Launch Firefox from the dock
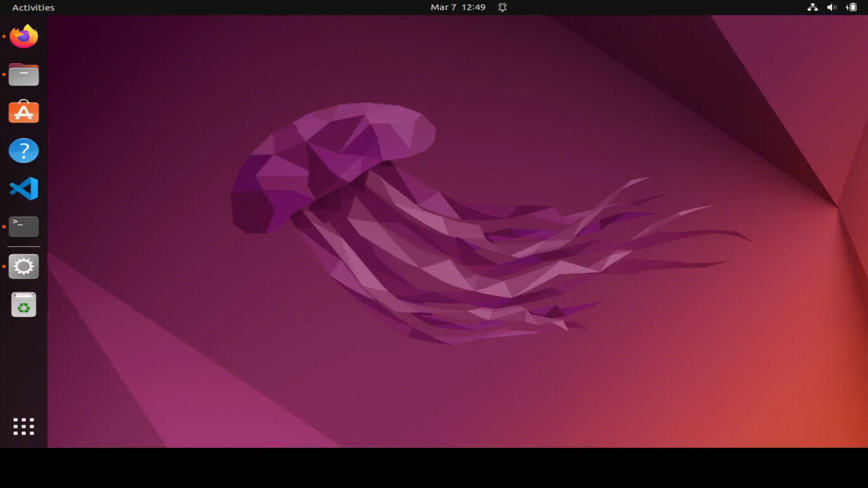868x488 pixels. (24, 36)
